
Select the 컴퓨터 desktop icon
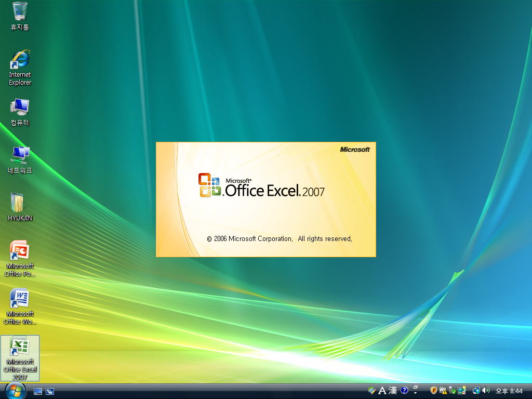tap(20, 112)
